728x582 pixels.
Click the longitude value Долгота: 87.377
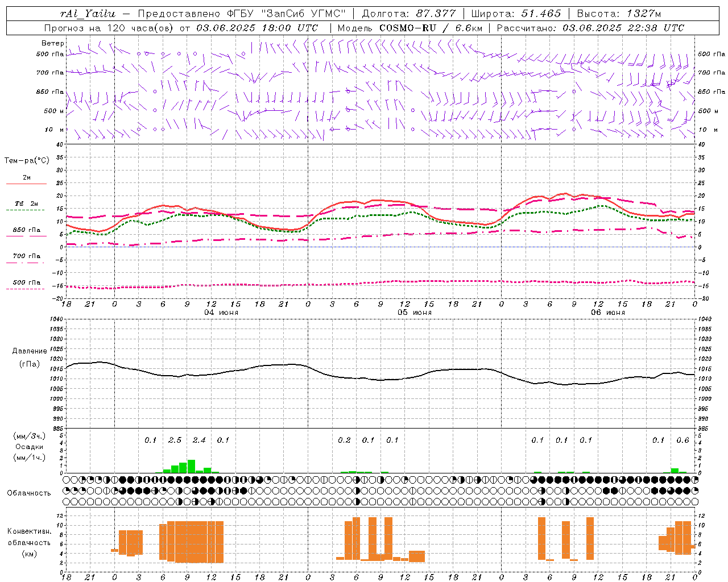tap(408, 14)
